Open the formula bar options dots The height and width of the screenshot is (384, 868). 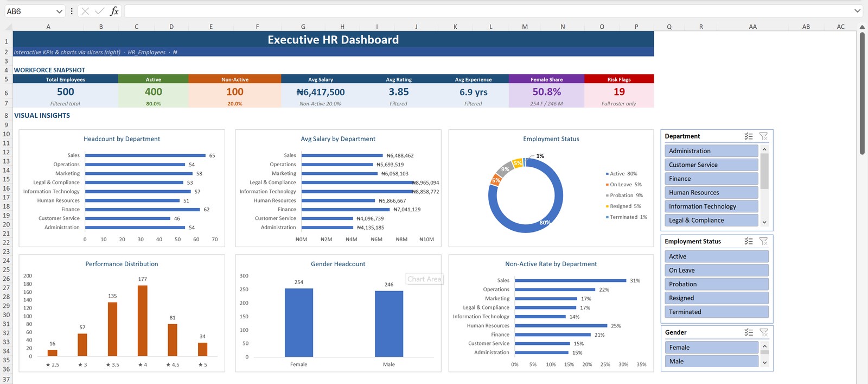point(72,11)
